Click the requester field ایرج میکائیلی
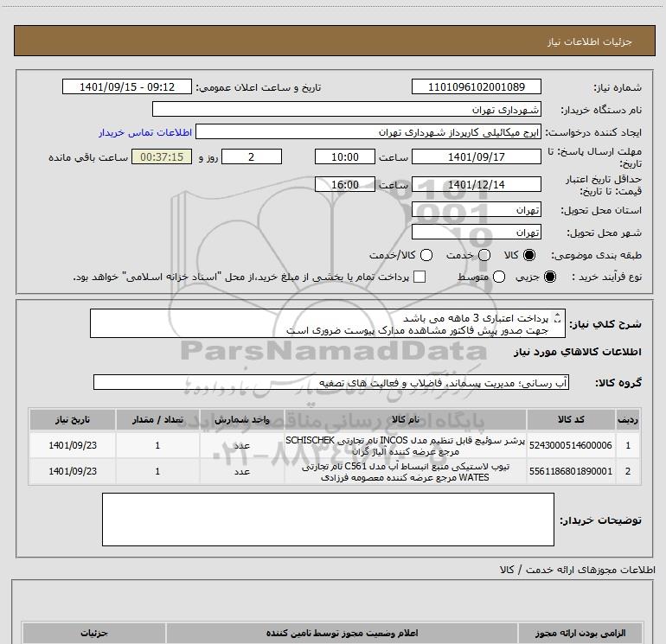This screenshot has width=666, height=644. click(368, 131)
